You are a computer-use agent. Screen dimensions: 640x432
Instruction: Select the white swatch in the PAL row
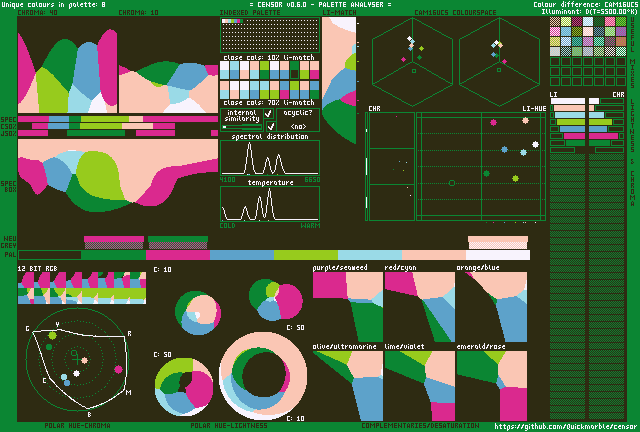click(x=498, y=255)
